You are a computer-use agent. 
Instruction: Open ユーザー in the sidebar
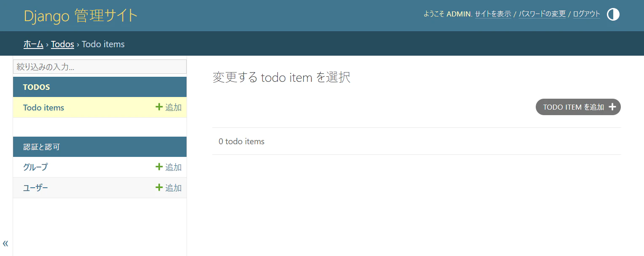(35, 188)
